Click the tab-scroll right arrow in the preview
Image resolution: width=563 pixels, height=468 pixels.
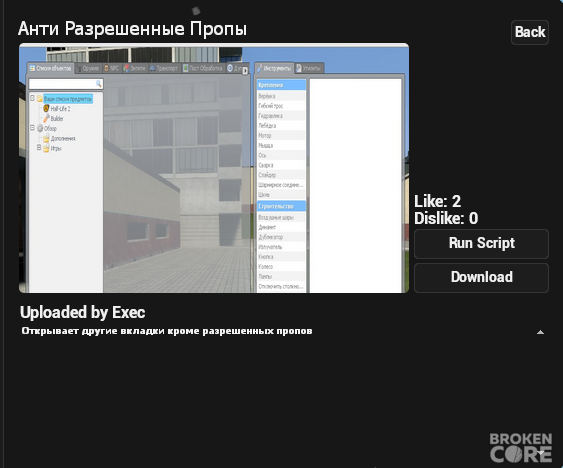click(245, 71)
